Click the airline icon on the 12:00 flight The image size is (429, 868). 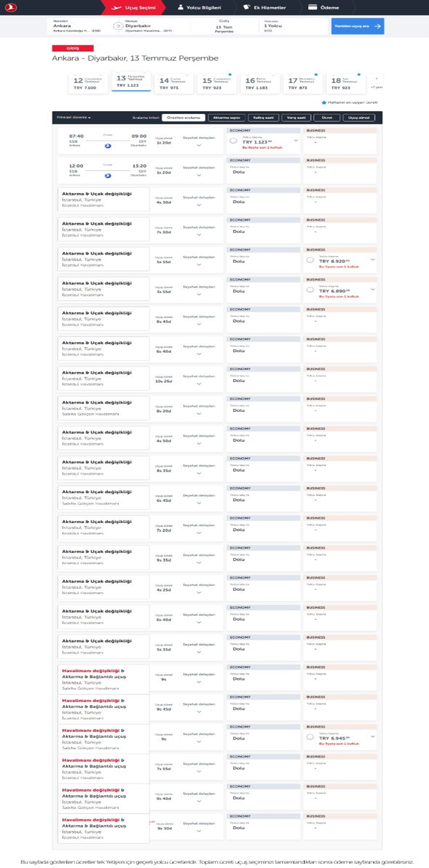[108, 176]
